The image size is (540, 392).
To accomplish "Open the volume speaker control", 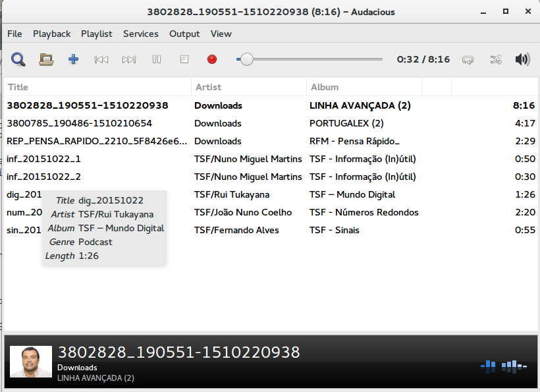I will (522, 59).
